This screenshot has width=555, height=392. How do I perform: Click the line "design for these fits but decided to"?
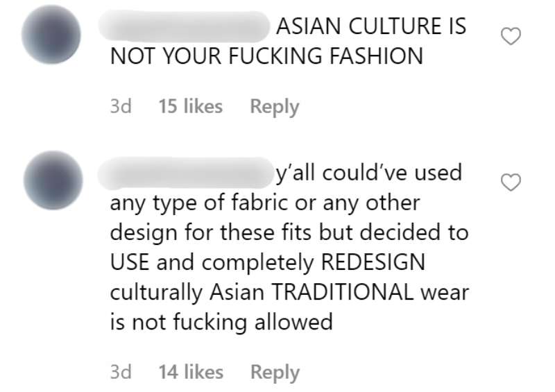(289, 233)
